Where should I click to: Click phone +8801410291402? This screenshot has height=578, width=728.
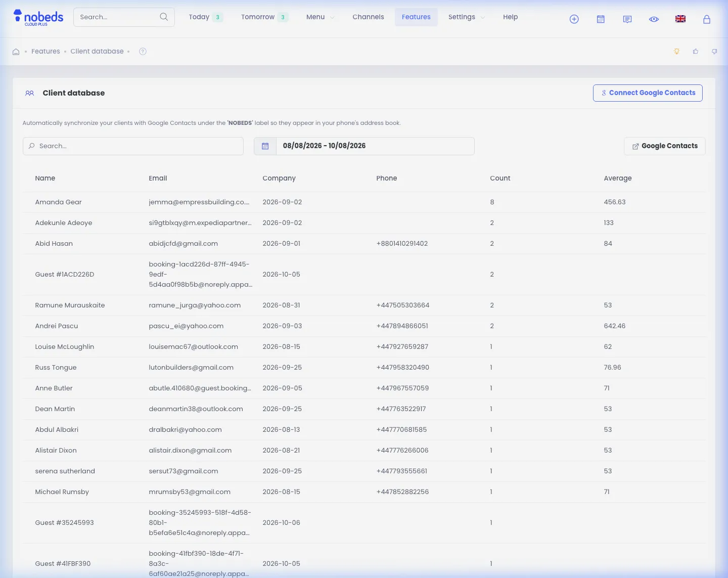402,244
